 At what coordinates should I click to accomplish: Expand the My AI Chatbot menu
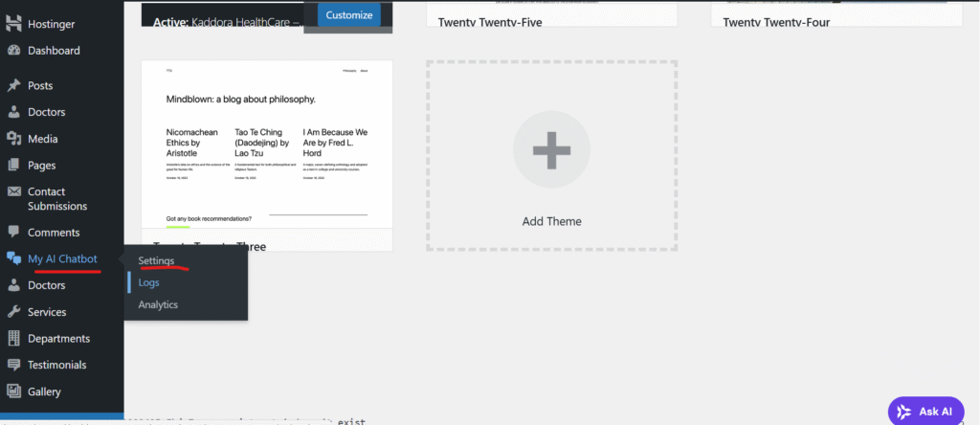pyautogui.click(x=62, y=258)
